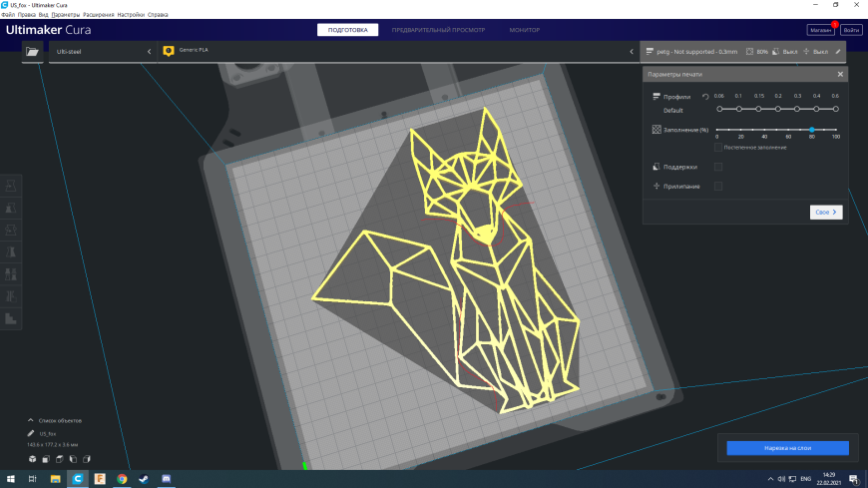Open file using the folder icon
The width and height of the screenshot is (868, 488).
pyautogui.click(x=32, y=52)
